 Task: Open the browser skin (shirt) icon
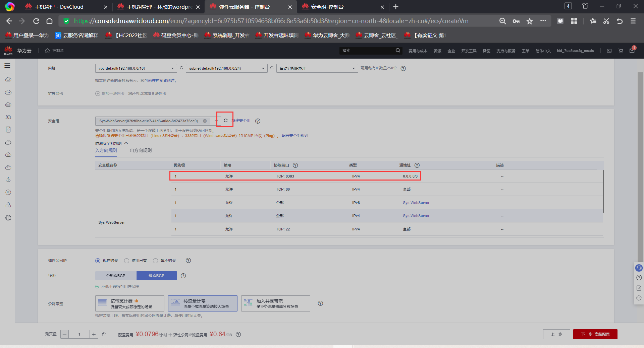tap(585, 6)
